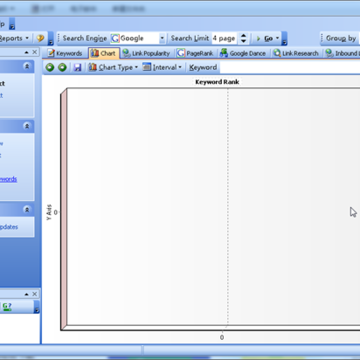The image size is (360, 360).
Task: Click the Group by control
Action: [x=341, y=38]
